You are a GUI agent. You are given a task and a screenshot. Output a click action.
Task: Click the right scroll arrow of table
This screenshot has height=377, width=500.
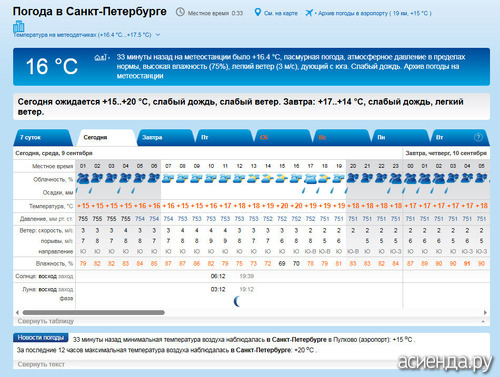(485, 312)
